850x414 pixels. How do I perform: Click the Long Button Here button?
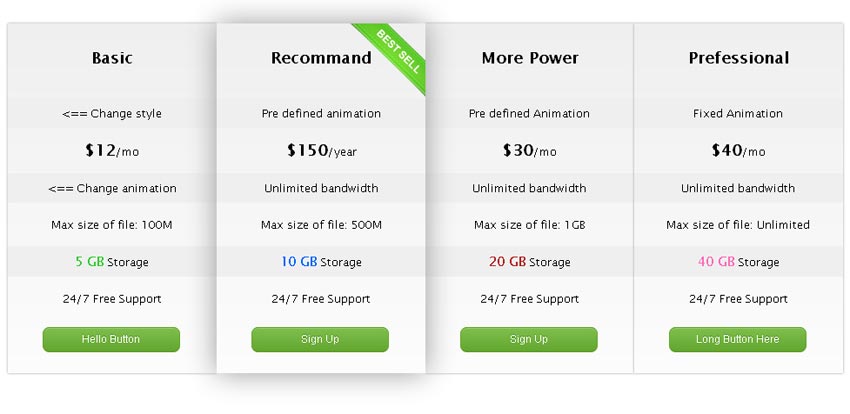[737, 339]
